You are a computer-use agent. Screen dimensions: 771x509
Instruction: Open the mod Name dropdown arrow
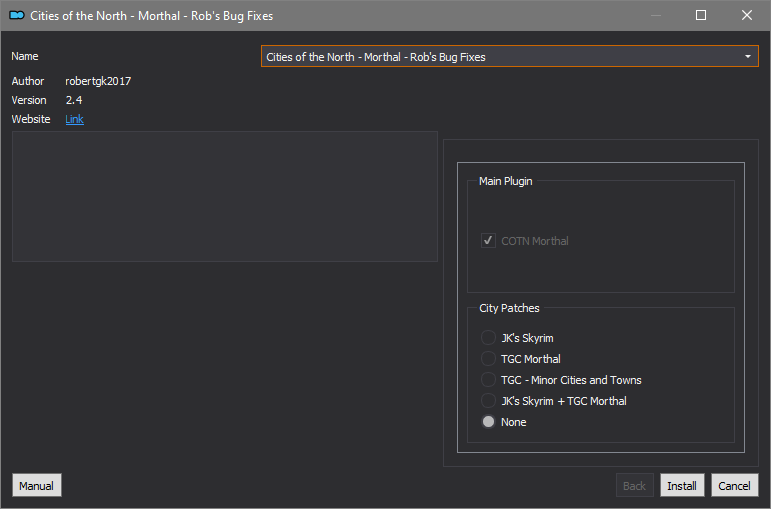[747, 57]
